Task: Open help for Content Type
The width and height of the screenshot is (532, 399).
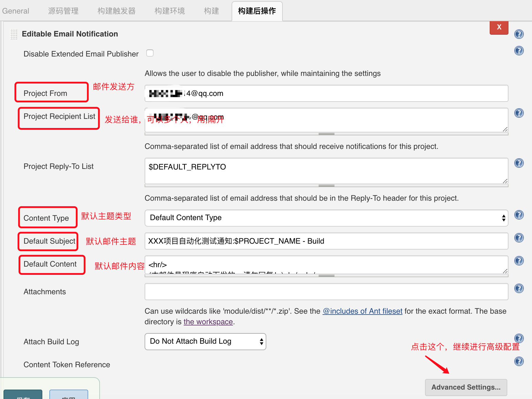Action: point(519,215)
